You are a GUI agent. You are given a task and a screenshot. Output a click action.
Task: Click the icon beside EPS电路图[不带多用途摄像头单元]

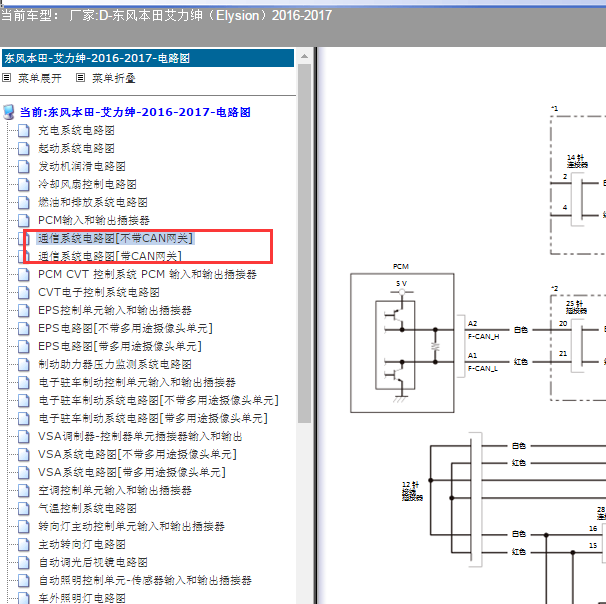(24, 328)
